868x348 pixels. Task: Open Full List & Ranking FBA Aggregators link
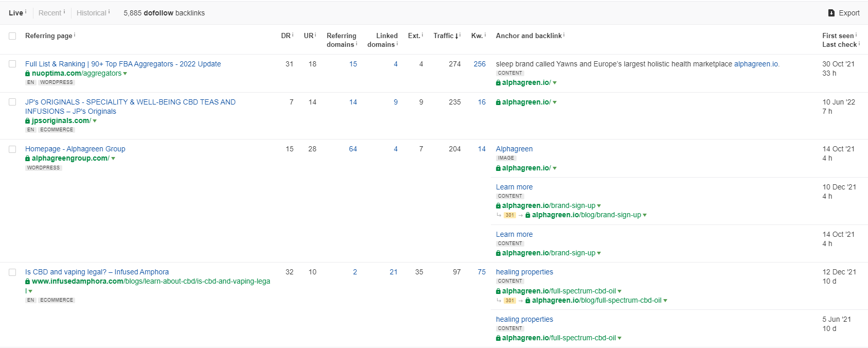coord(123,64)
